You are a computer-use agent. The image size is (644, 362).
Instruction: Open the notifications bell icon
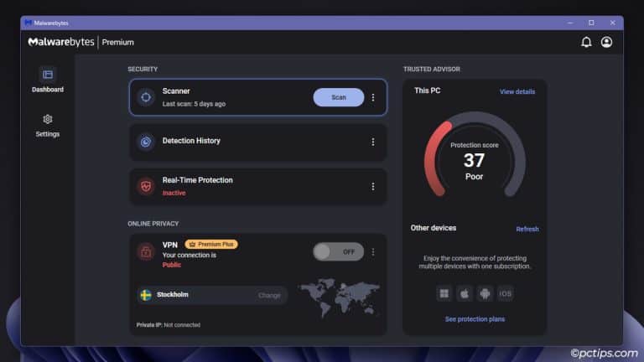point(586,42)
